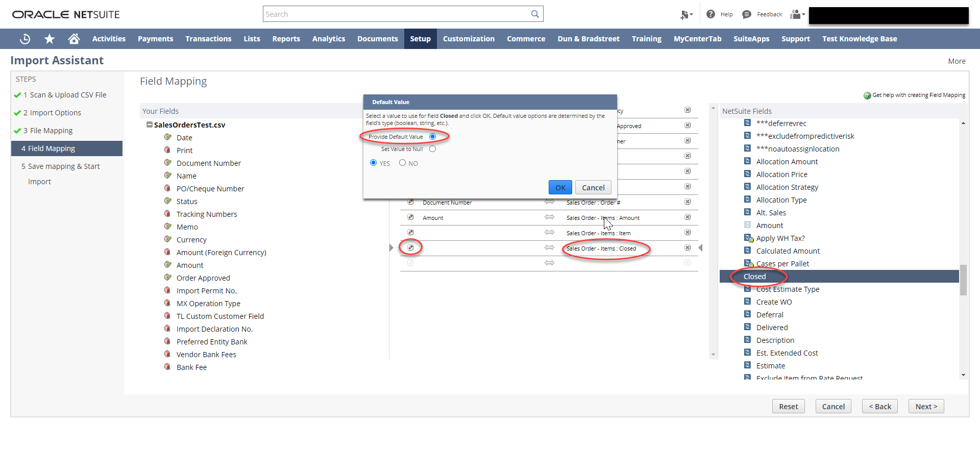Screen dimensions: 980x449
Task: Remove the Items : Item mapping row
Action: click(688, 233)
